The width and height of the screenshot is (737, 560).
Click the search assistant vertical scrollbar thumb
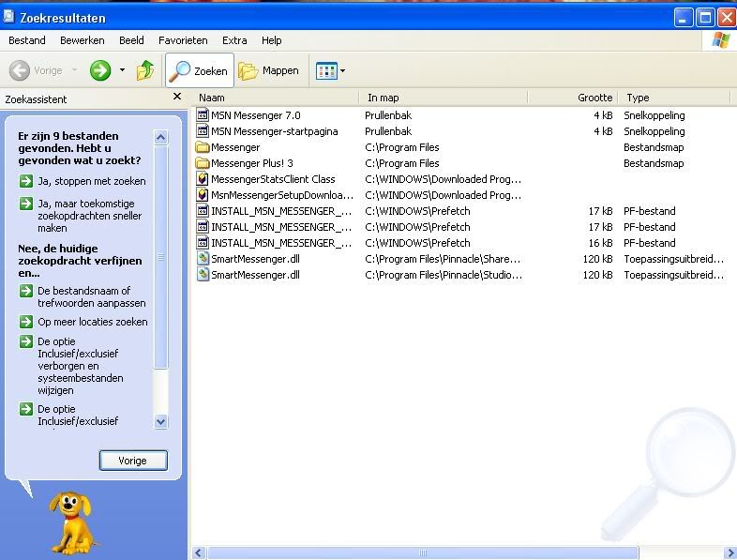coord(160,257)
